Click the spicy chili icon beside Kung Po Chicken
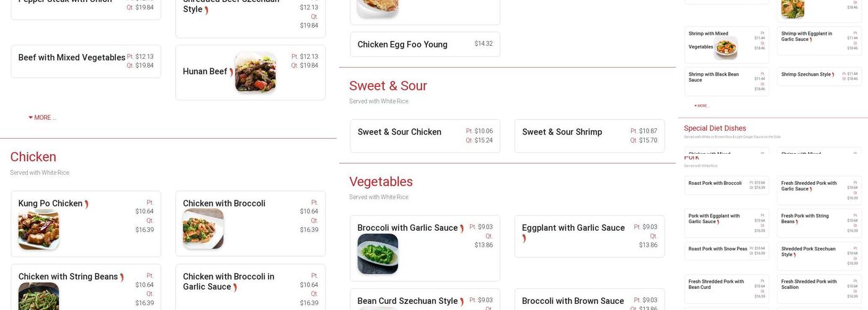The image size is (868, 310). click(x=86, y=204)
